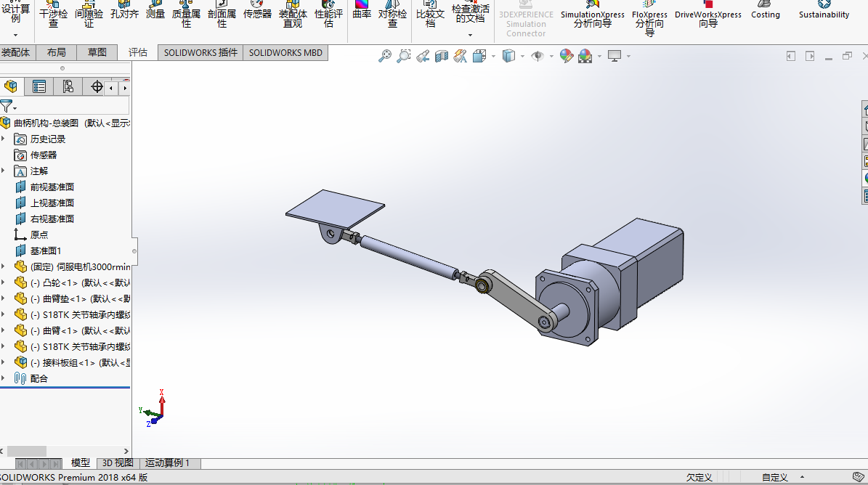Image resolution: width=868 pixels, height=485 pixels.
Task: Select 前视基准面 in the feature tree
Action: click(52, 187)
